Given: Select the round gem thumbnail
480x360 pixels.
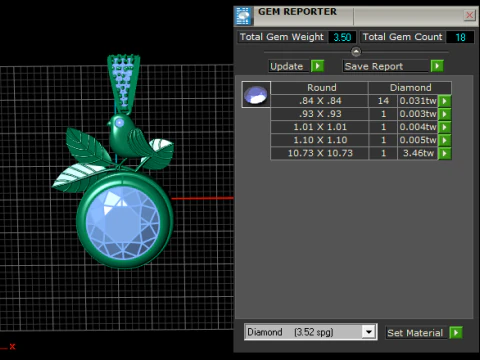Looking at the screenshot, I should point(256,94).
